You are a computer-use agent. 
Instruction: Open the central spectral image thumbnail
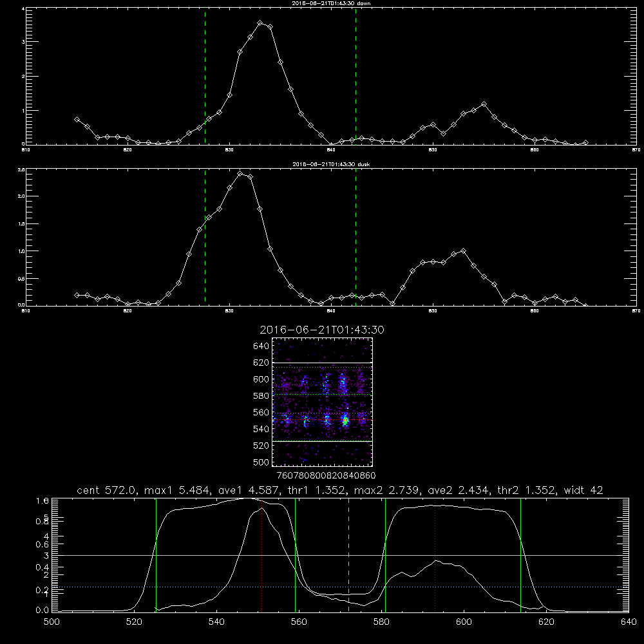(322, 402)
